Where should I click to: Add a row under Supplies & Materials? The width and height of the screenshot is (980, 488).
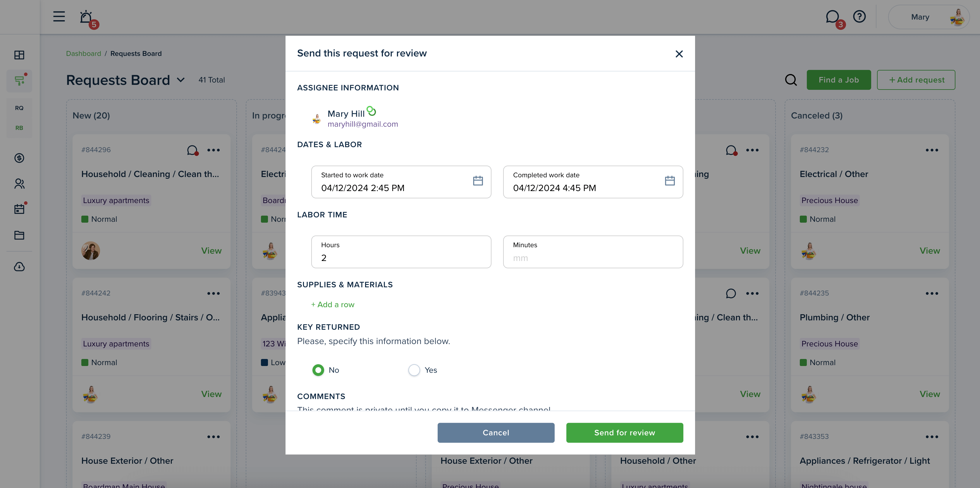[333, 304]
